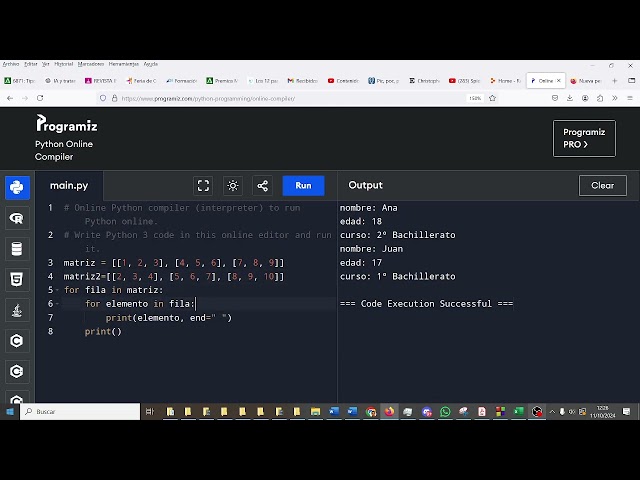Open the C compiler icon in sidebar
640x480 pixels.
tap(17, 341)
